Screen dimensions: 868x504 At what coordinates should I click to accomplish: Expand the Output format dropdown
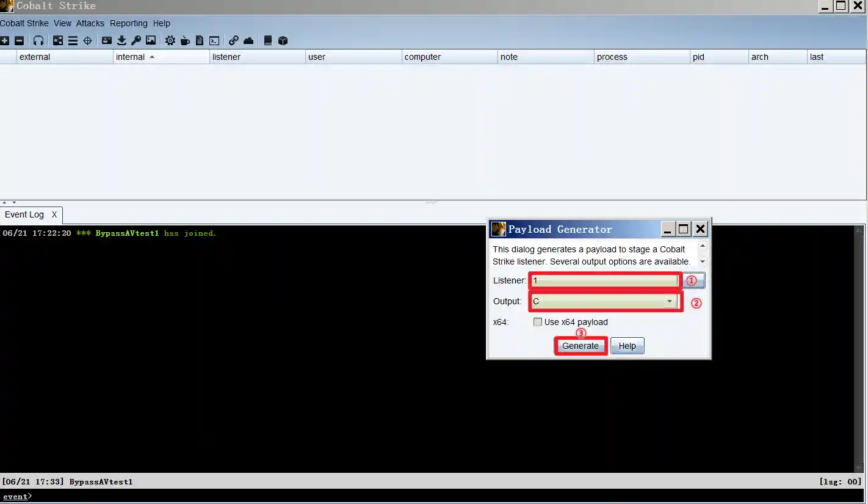coord(670,302)
